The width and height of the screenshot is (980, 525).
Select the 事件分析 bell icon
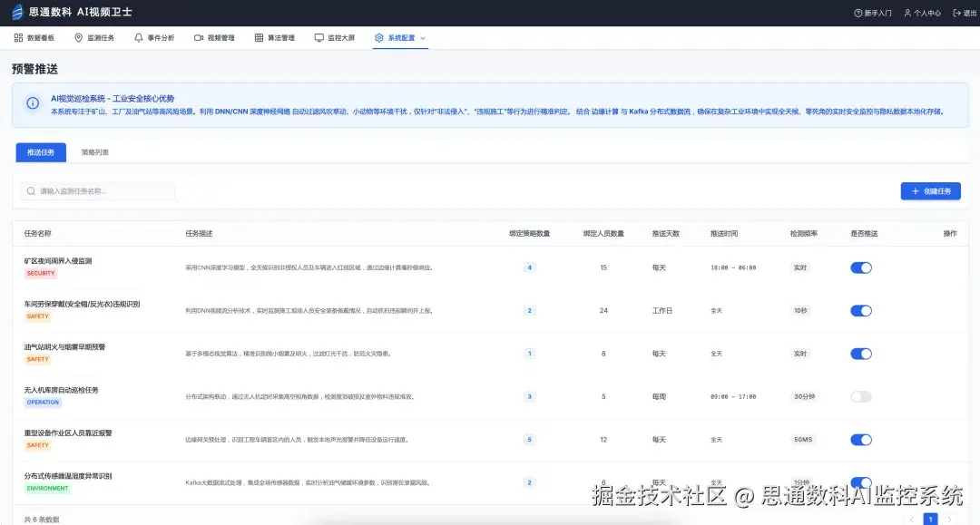[x=141, y=37]
